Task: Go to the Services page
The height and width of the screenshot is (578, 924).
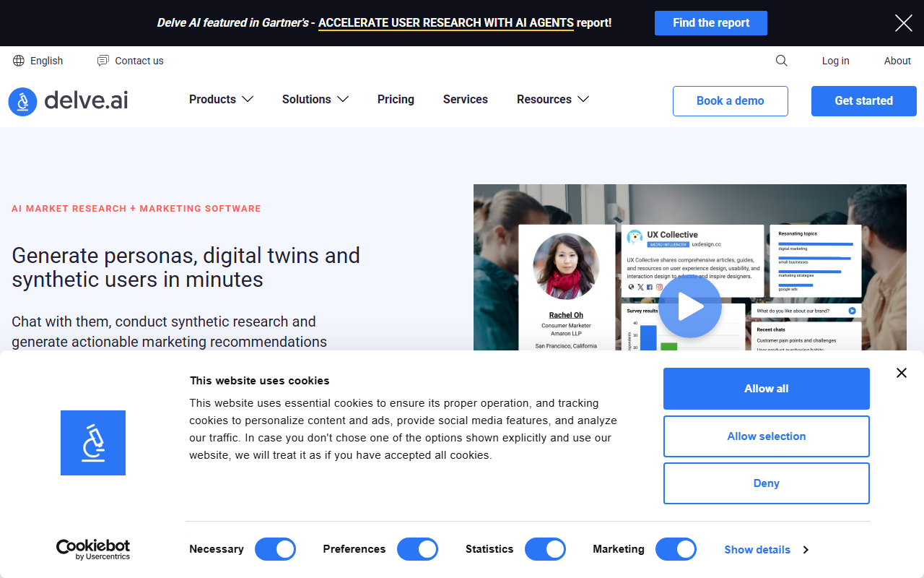Action: point(466,100)
